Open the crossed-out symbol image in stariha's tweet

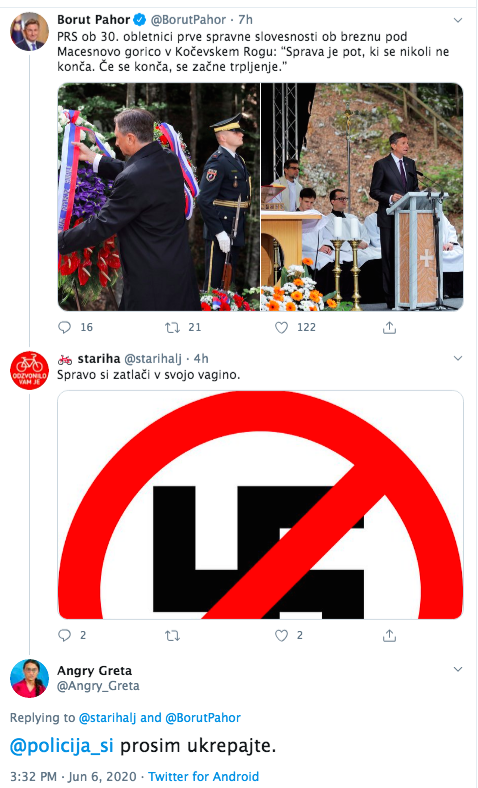[260, 505]
